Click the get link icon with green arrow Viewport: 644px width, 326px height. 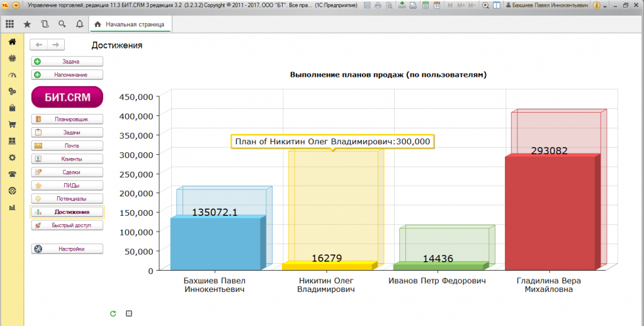[402, 5]
